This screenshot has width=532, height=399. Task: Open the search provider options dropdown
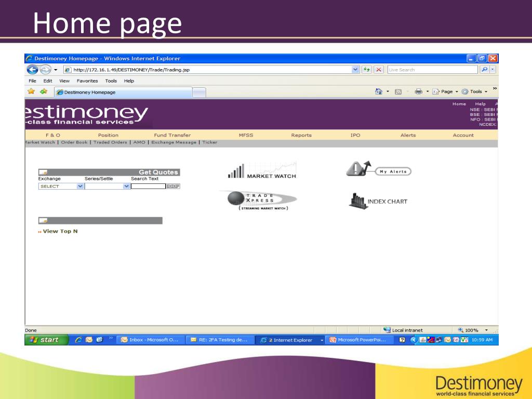tap(493, 70)
